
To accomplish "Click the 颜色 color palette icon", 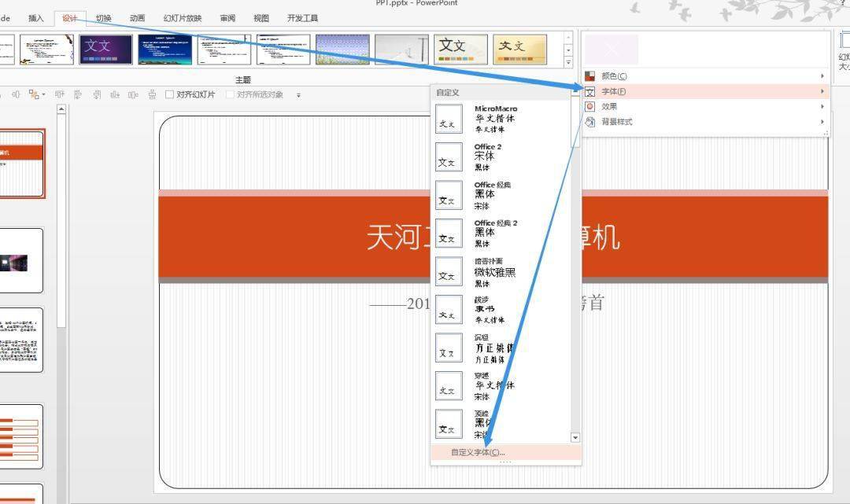I will (x=589, y=76).
